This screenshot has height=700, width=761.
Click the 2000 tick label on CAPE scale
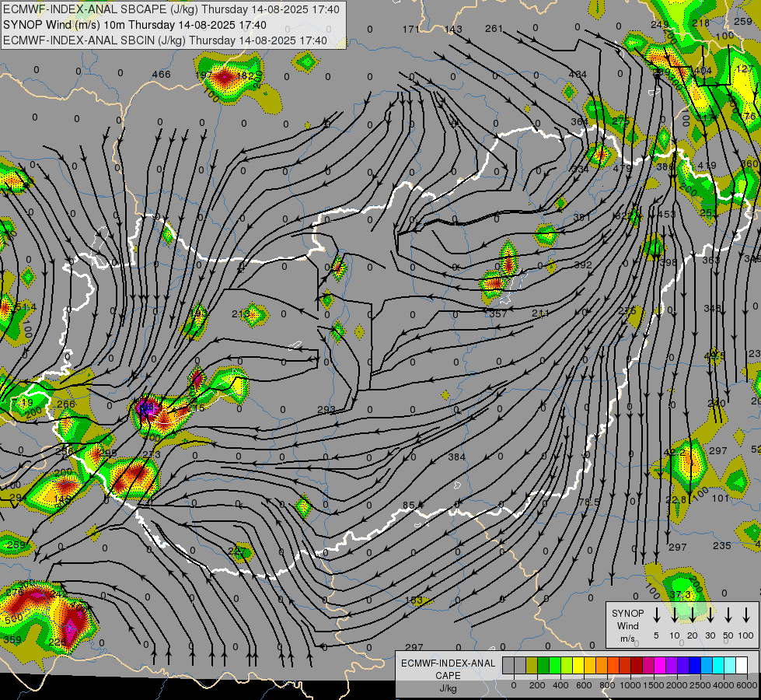tap(676, 685)
